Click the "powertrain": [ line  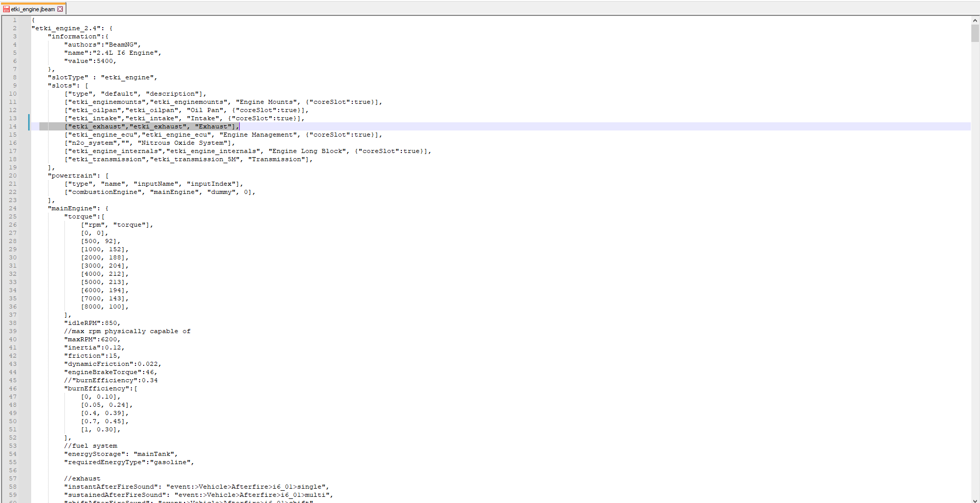[78, 176]
